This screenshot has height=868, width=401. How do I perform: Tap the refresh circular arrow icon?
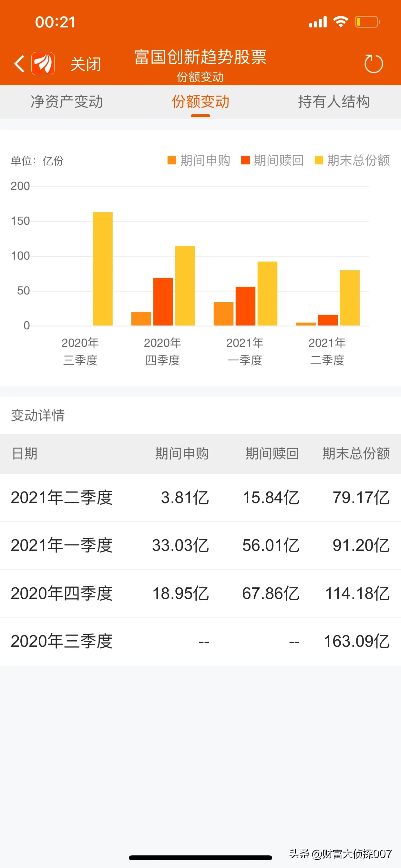[x=374, y=63]
